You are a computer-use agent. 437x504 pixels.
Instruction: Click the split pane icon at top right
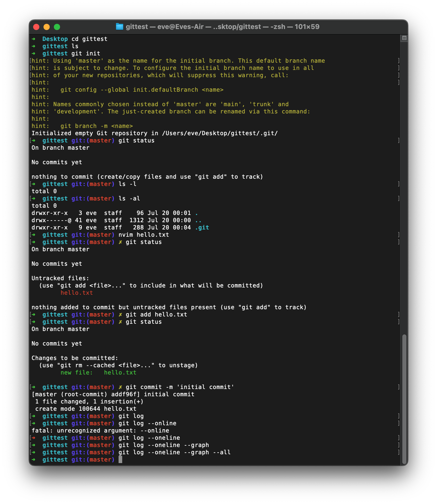click(x=404, y=38)
